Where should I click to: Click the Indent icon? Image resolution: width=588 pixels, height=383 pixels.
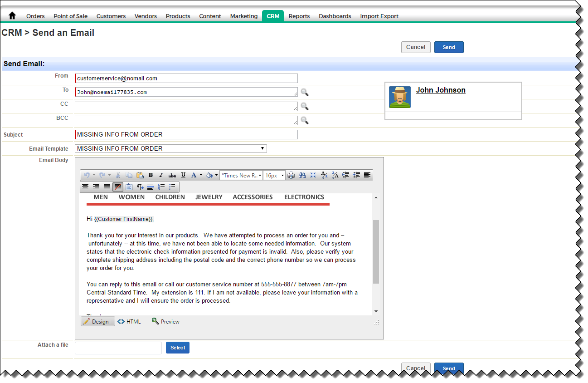(345, 175)
